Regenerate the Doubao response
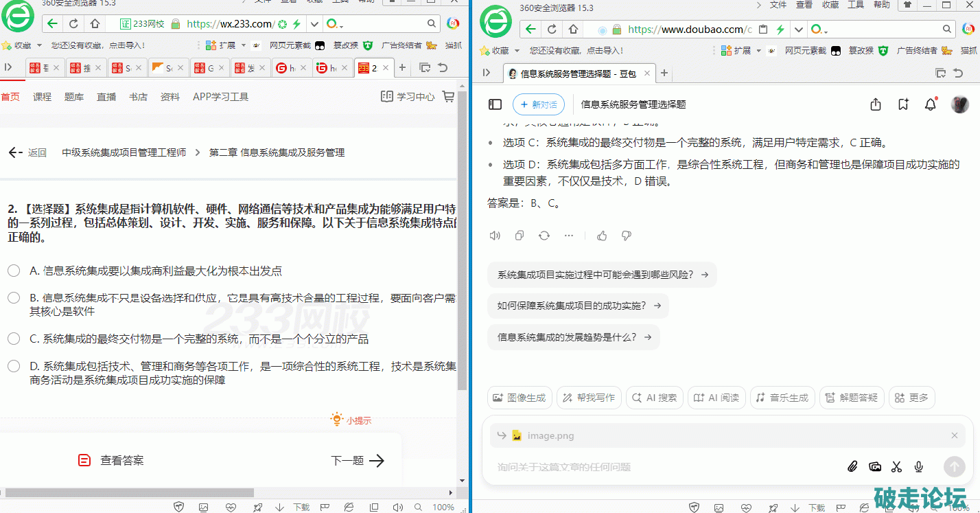 tap(544, 236)
